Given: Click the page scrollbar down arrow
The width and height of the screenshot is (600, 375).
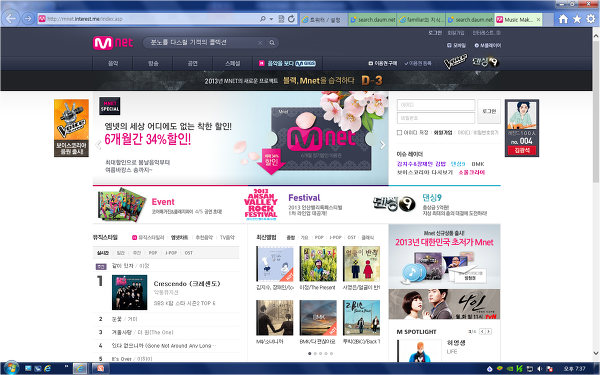Looking at the screenshot, I should click(596, 353).
